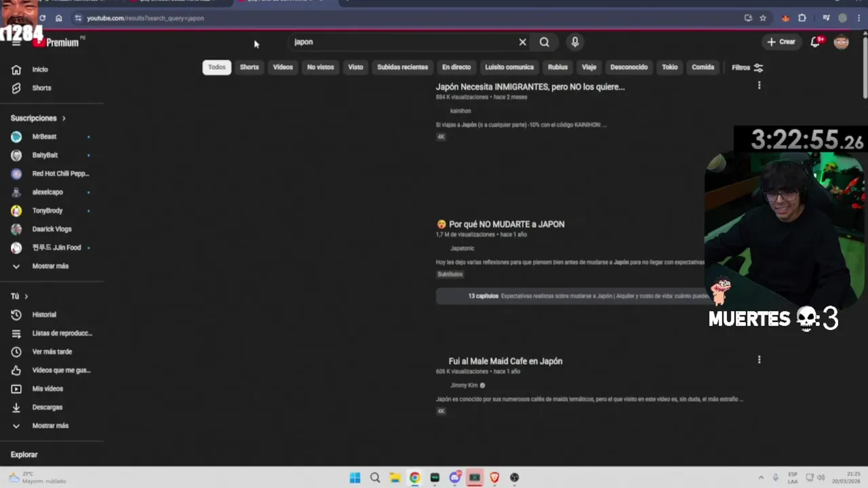The width and height of the screenshot is (868, 488).
Task: Expand the Suscripciones section
Action: coord(38,118)
